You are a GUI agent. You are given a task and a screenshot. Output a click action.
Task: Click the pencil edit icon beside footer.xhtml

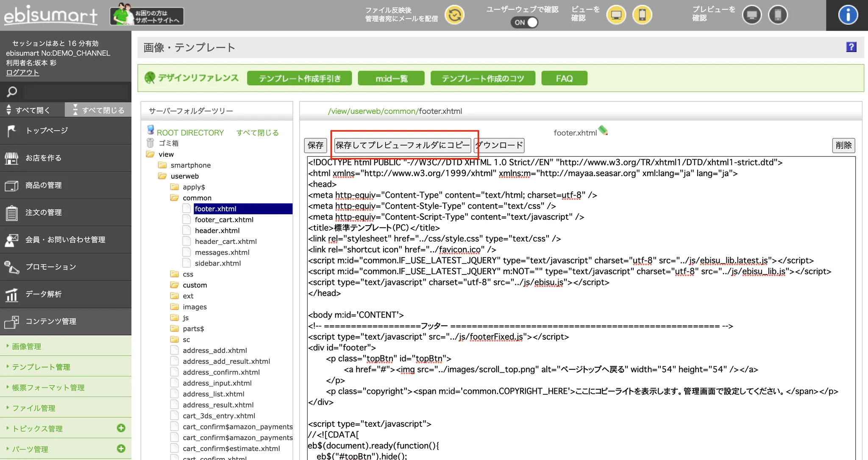click(x=603, y=131)
